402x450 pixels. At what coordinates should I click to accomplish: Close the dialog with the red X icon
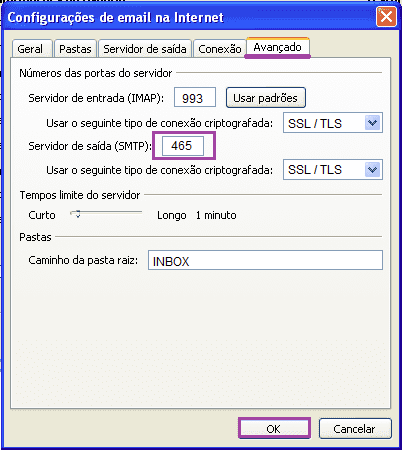(386, 16)
